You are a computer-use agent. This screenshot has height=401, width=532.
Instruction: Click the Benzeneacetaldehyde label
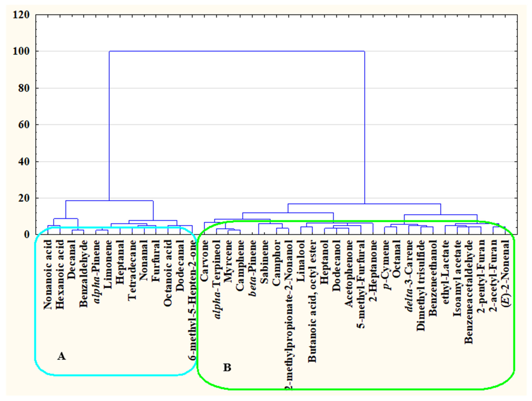[469, 292]
